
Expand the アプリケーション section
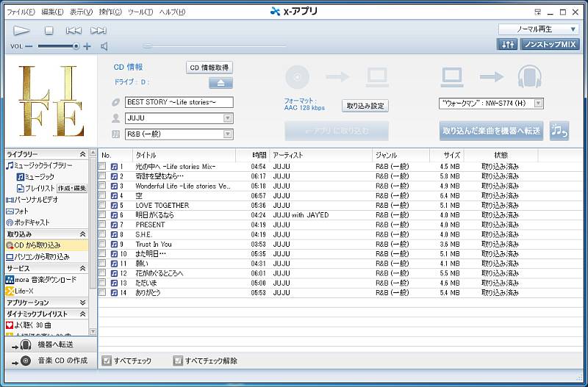coord(82,303)
